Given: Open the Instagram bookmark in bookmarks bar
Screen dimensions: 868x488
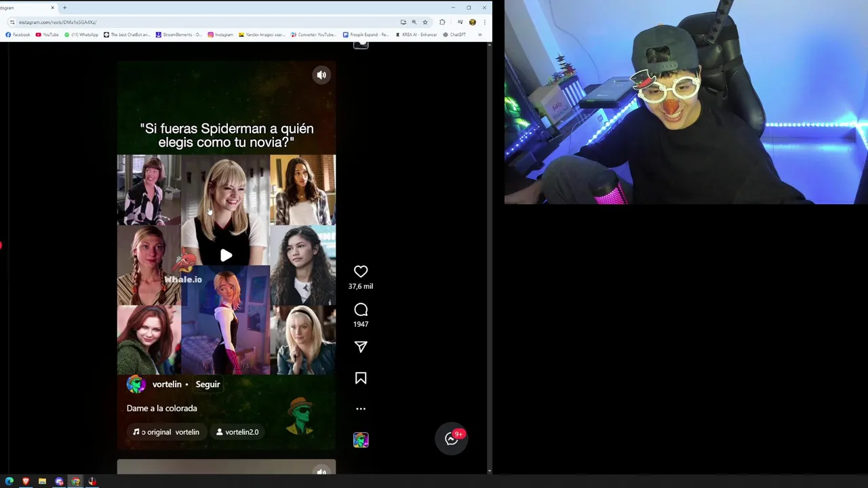Looking at the screenshot, I should (x=220, y=35).
